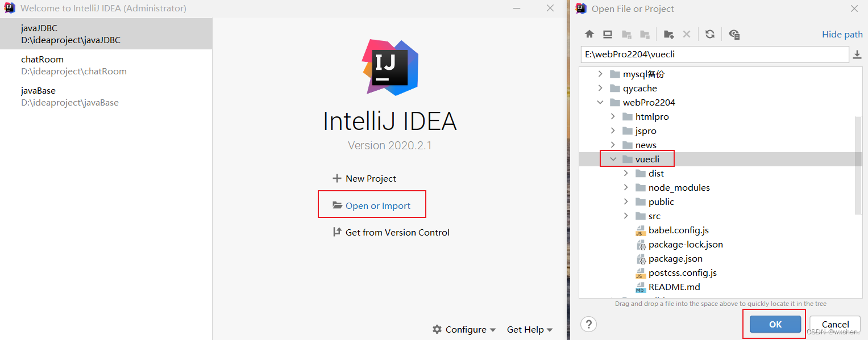Viewport: 868px width, 340px height.
Task: Click the Hide path link
Action: [x=842, y=34]
